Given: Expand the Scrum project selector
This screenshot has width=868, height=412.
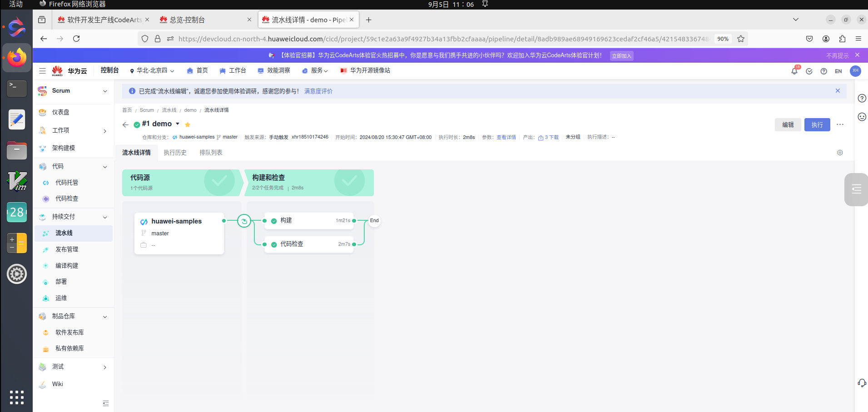Looking at the screenshot, I should click(105, 91).
